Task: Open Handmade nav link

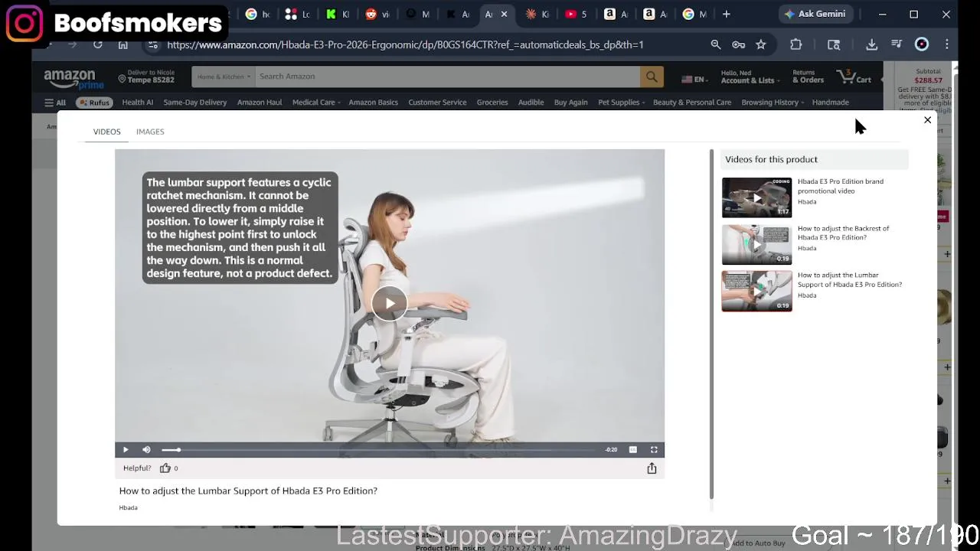Action: click(831, 103)
